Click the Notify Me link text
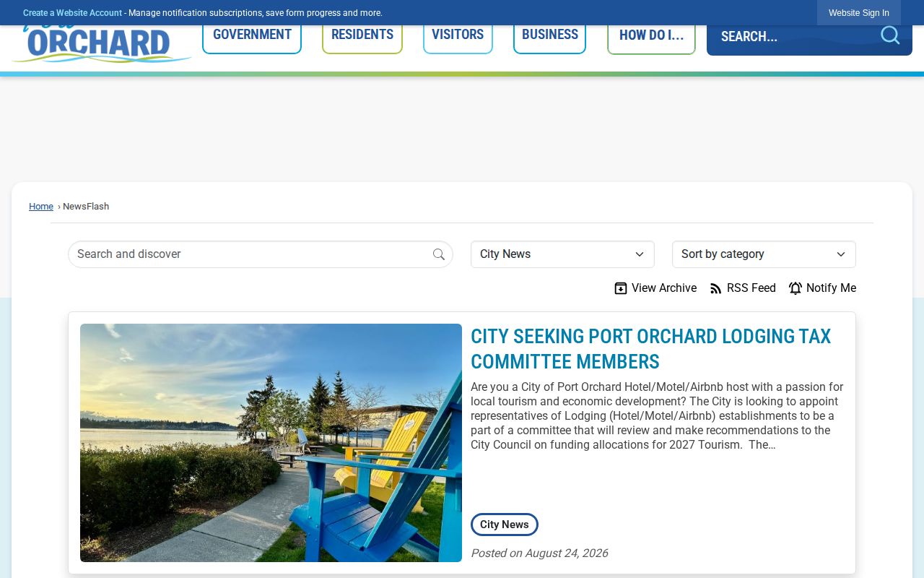 (x=831, y=288)
